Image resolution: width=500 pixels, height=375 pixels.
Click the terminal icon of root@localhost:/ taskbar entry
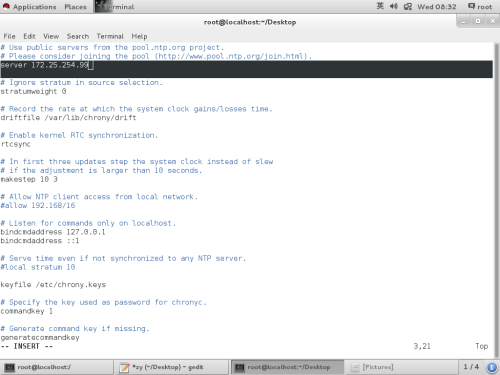tap(9, 367)
